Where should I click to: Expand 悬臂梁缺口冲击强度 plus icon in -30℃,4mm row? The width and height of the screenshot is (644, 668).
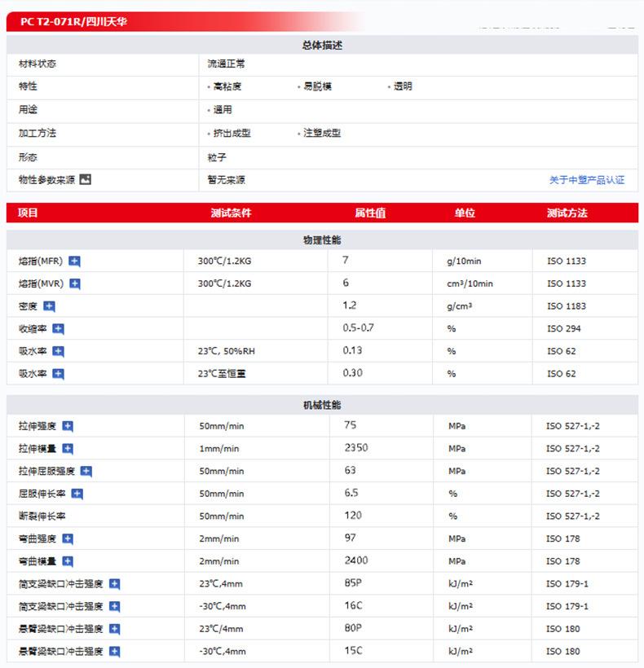(x=115, y=652)
